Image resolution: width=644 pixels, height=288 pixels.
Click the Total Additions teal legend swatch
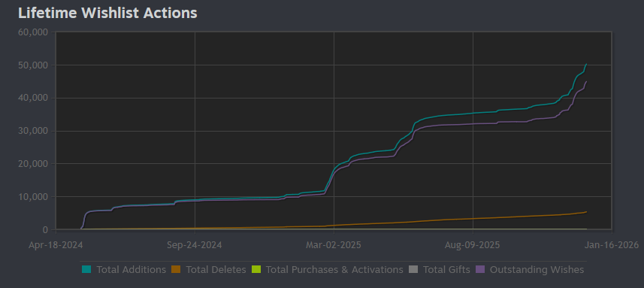(86, 270)
